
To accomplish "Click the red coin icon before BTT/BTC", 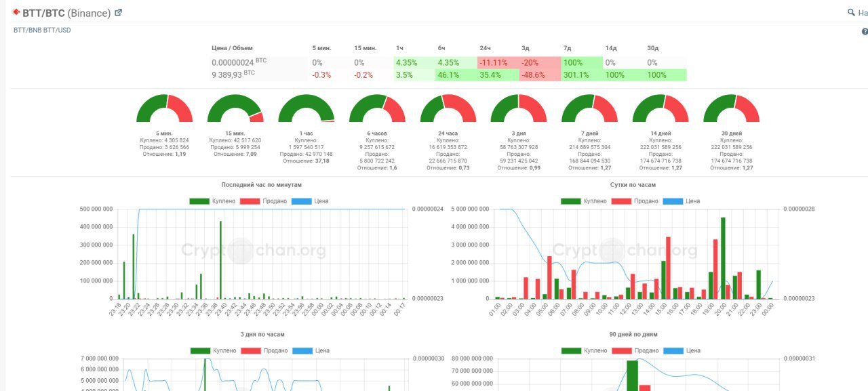I will [16, 12].
